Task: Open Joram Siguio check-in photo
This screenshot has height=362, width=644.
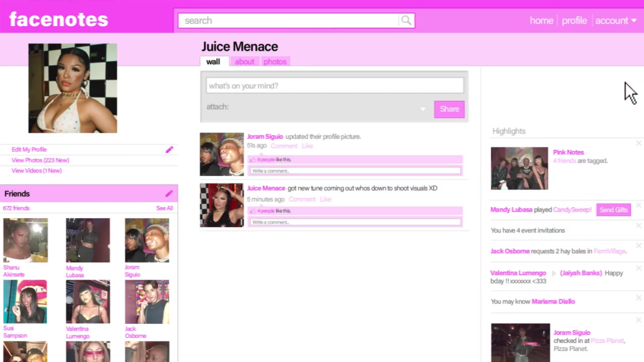Action: pyautogui.click(x=520, y=343)
